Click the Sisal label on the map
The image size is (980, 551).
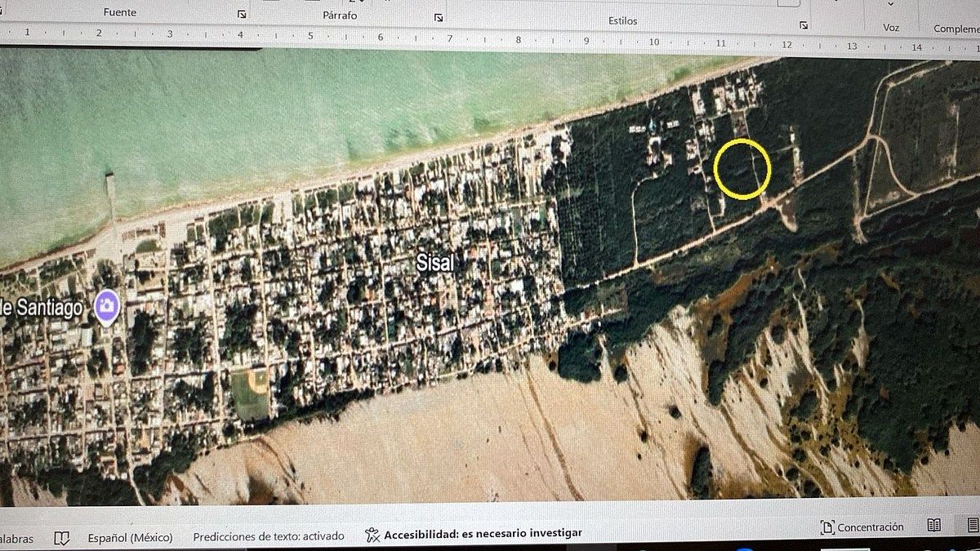click(434, 262)
